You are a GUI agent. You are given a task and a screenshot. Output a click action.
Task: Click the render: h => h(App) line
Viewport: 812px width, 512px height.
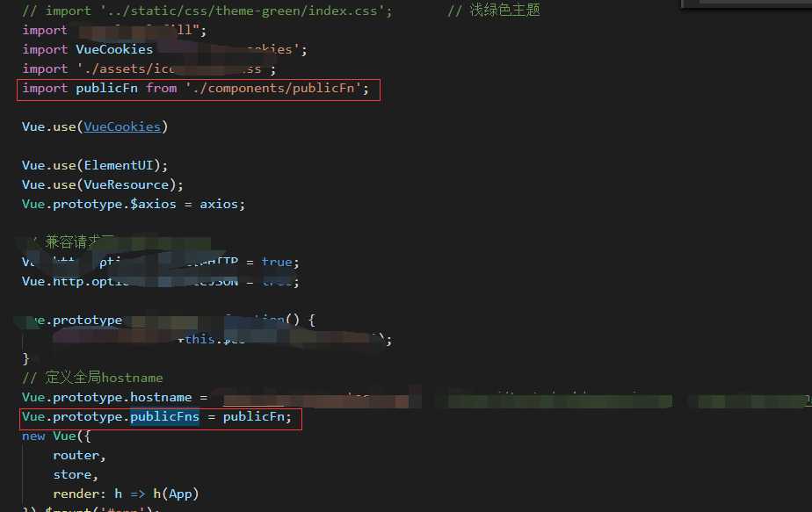(126, 494)
